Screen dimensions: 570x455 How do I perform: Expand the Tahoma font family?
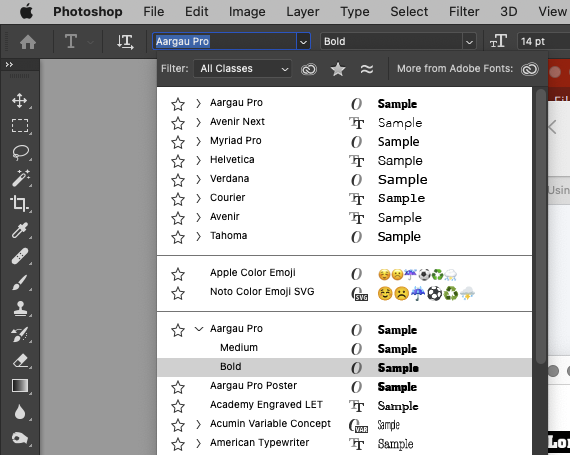click(198, 236)
